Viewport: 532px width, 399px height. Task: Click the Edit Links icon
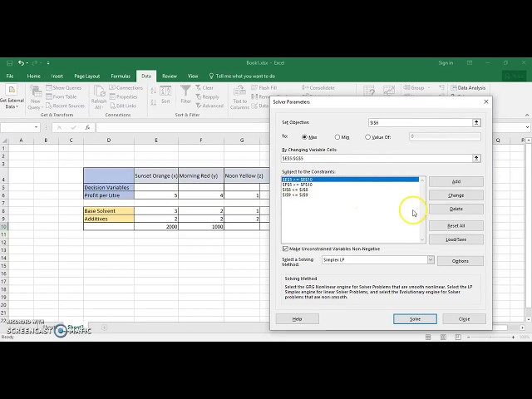coord(112,106)
